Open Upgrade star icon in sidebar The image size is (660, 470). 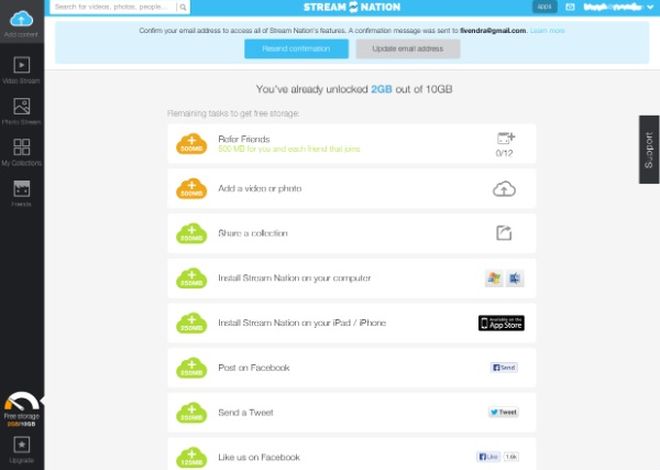(x=21, y=444)
